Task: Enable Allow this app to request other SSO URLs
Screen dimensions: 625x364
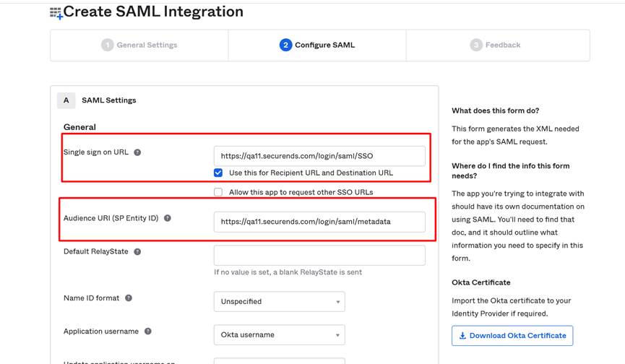Action: point(218,192)
